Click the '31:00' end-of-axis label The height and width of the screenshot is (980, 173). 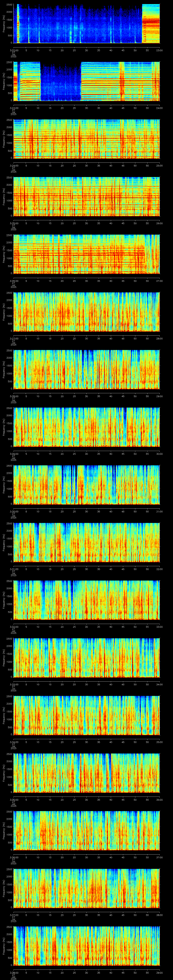point(159,511)
